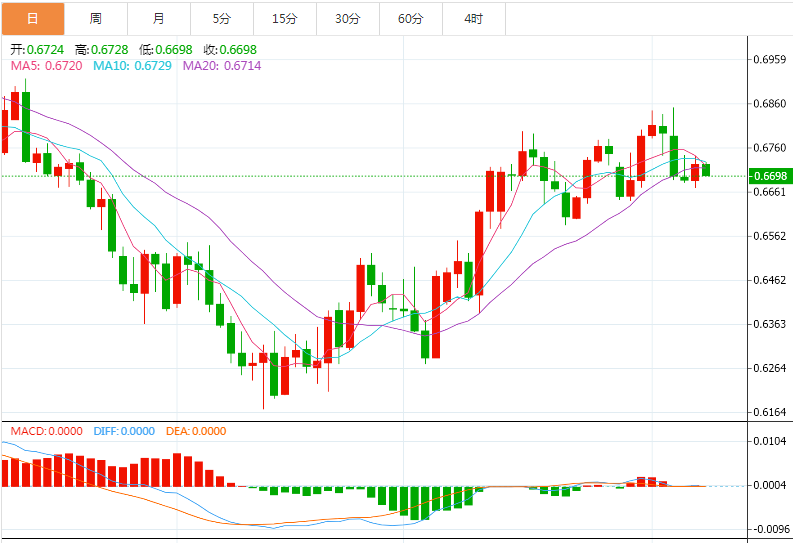Screen dimensions: 793x543
Task: Click the 0.6959 price axis label
Action: [x=770, y=60]
